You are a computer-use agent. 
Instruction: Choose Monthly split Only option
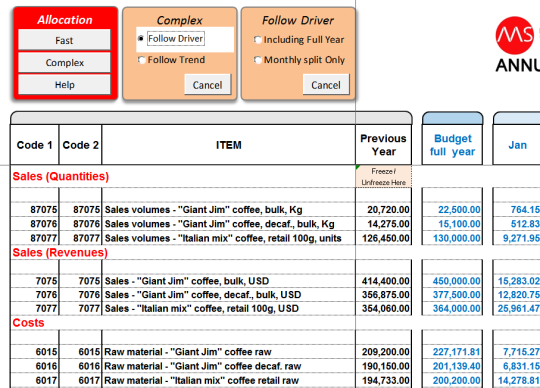258,60
